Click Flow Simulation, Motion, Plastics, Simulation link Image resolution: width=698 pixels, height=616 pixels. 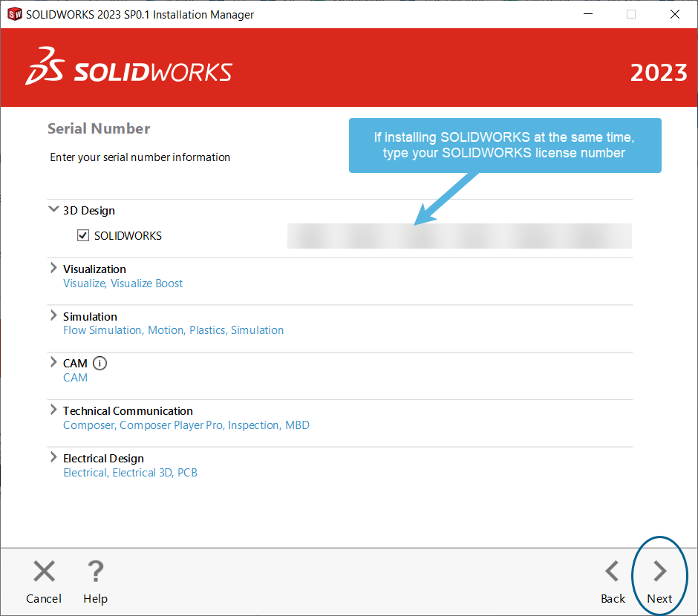tap(173, 330)
